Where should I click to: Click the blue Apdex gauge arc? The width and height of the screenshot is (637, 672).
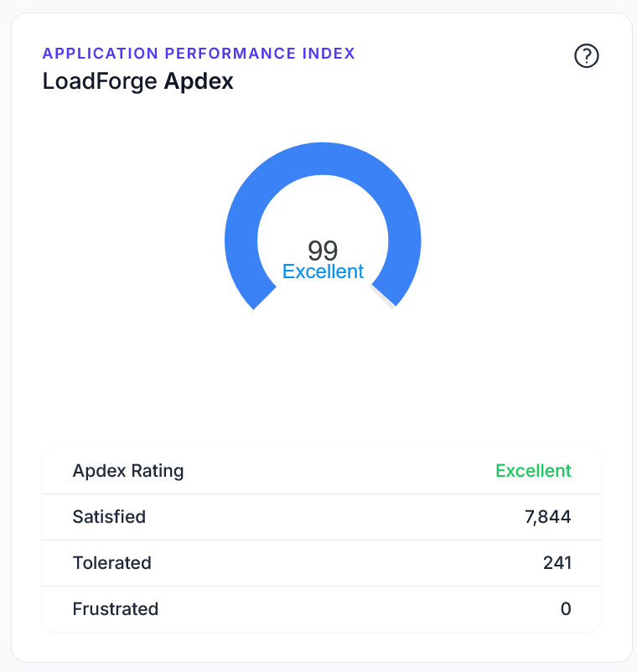(x=323, y=159)
